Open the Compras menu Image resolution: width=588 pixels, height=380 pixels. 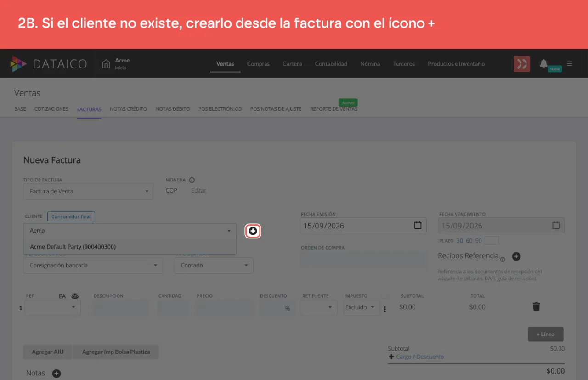pos(258,64)
